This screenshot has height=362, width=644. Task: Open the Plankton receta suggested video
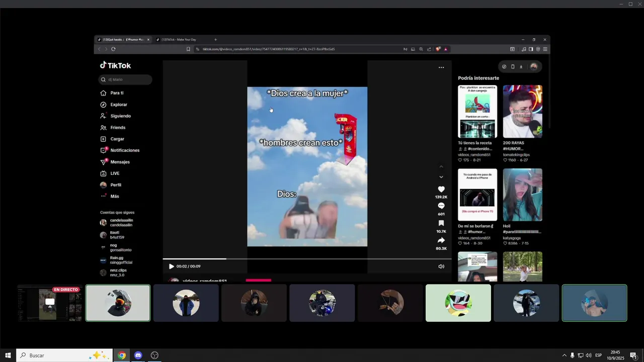pyautogui.click(x=477, y=111)
